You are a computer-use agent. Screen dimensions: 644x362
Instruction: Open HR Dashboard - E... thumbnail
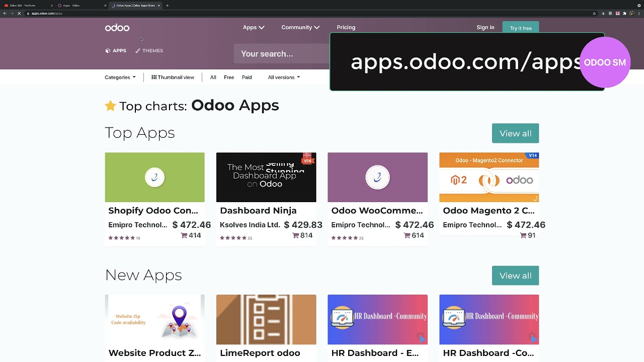click(x=377, y=319)
